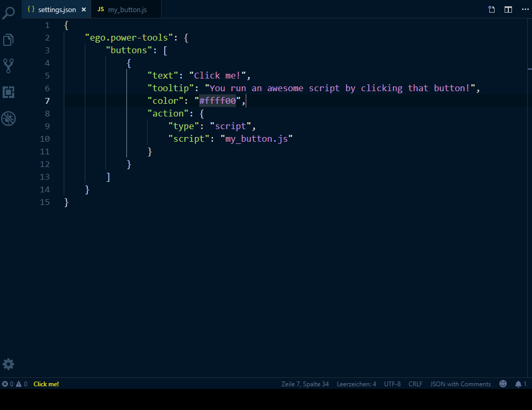The image size is (532, 410).
Task: Click the split editor icon
Action: coord(508,9)
